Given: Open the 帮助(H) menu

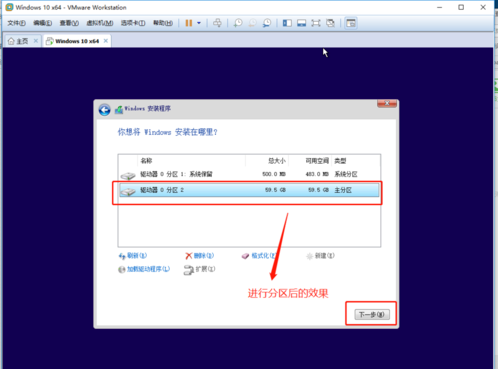Looking at the screenshot, I should 163,23.
